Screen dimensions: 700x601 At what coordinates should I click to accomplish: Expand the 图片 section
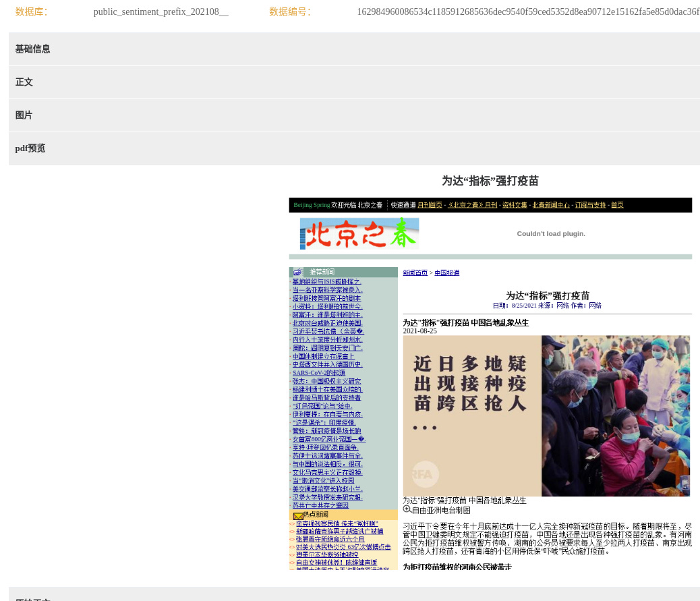pyautogui.click(x=354, y=115)
